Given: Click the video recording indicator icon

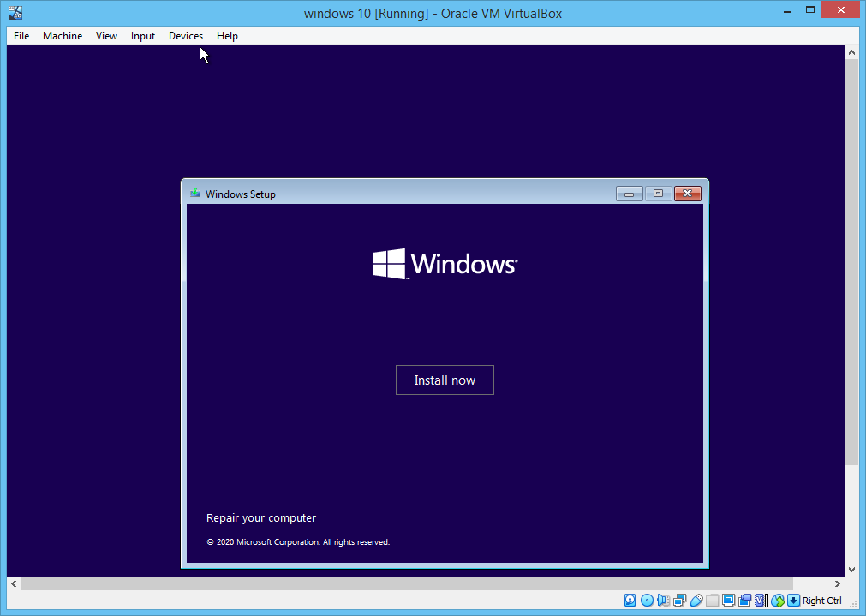Looking at the screenshot, I should 744,600.
